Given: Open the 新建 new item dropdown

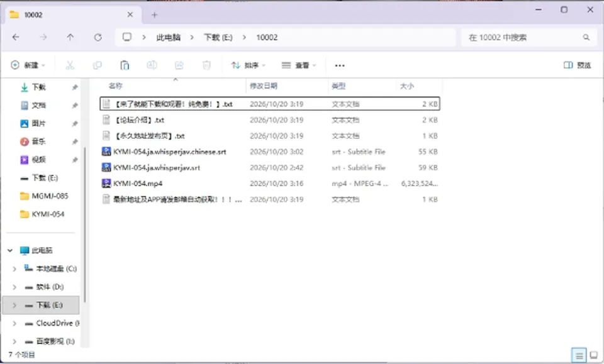Looking at the screenshot, I should [28, 65].
